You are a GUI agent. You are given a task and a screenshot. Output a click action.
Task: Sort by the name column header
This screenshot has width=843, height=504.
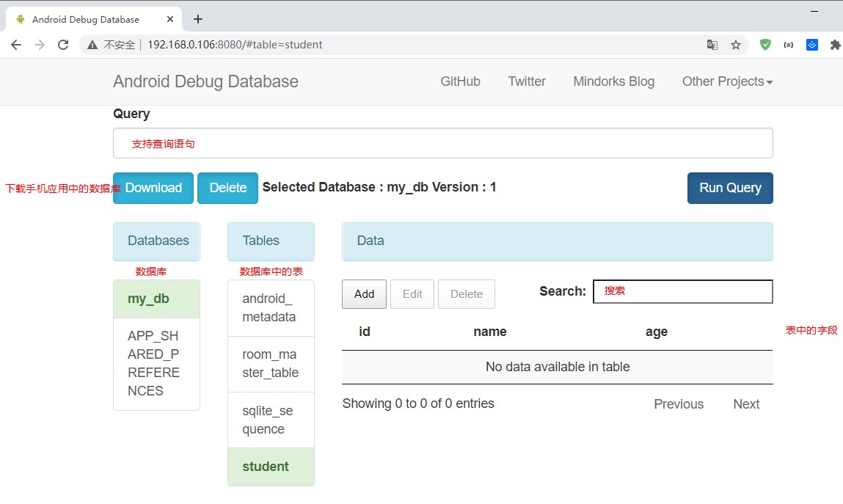(490, 332)
